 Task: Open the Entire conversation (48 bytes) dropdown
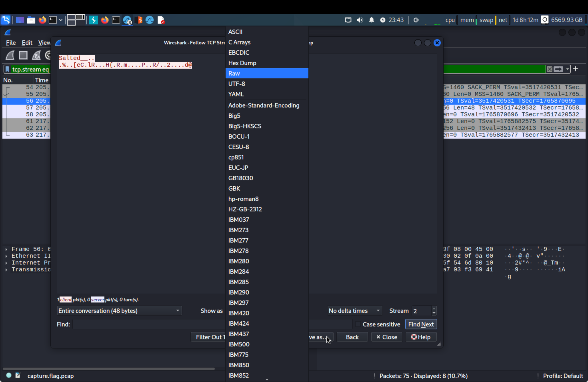[119, 311]
